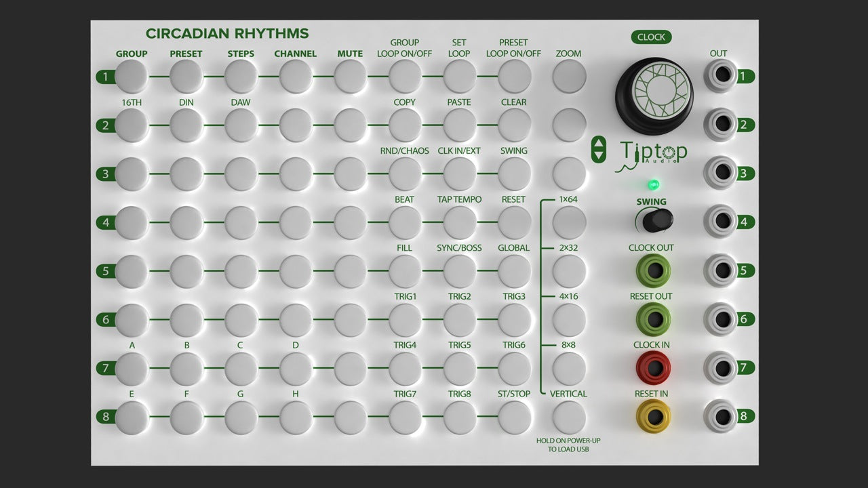
Task: Select the 1x64 pattern view
Action: coord(568,222)
